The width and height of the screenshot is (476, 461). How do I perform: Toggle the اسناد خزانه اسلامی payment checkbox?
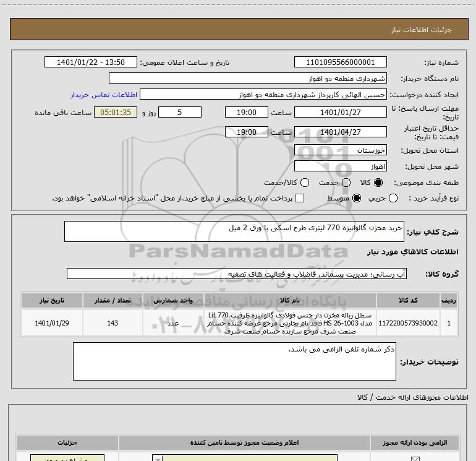pos(300,198)
